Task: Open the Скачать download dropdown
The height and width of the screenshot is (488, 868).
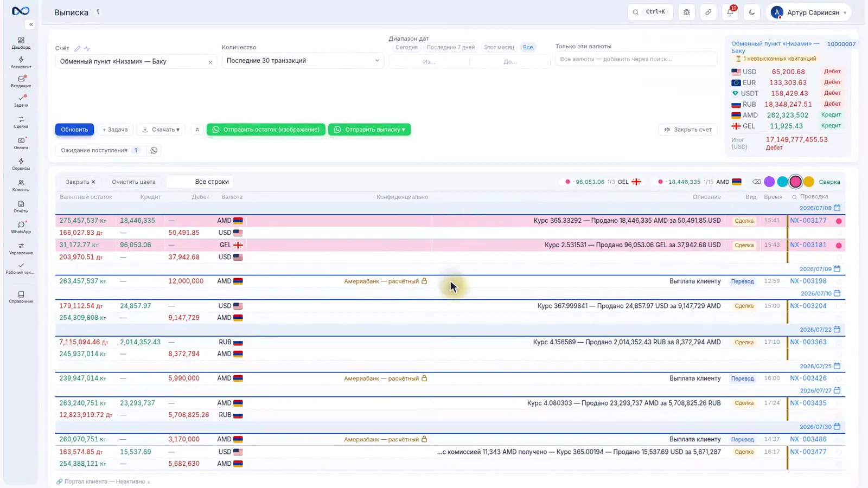Action: pos(161,130)
